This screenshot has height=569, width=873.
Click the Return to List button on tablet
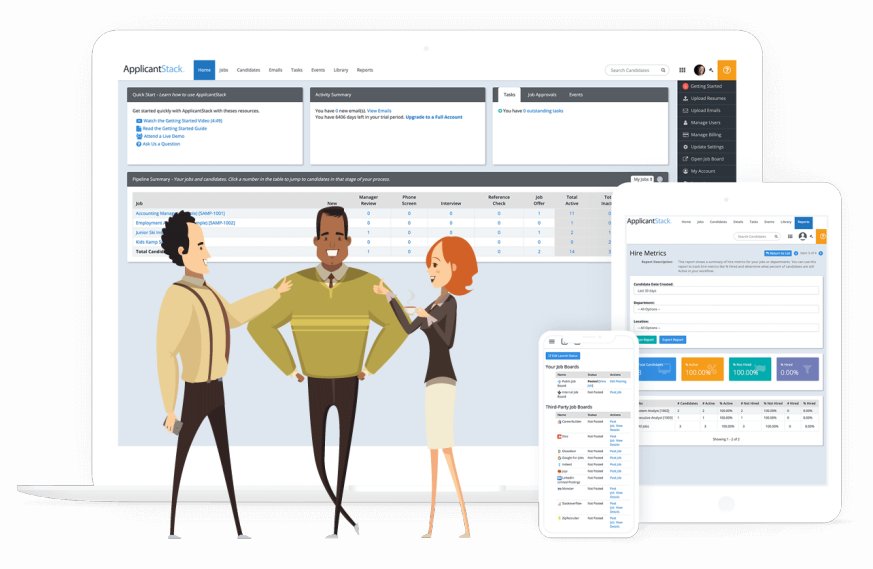778,253
